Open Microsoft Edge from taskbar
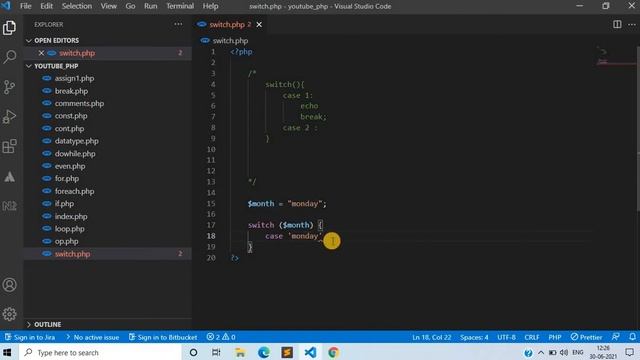The image size is (640, 360). 264,352
